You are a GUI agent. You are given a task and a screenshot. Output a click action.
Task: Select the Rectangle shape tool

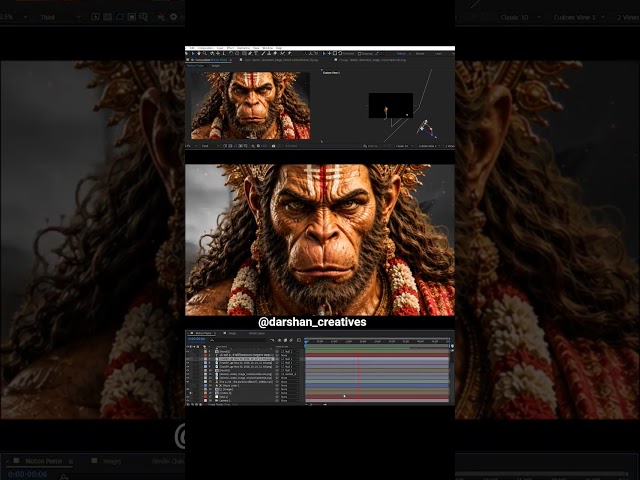tap(244, 53)
